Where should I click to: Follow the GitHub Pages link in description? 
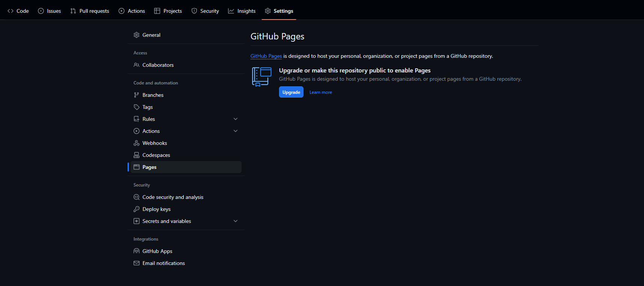(x=266, y=56)
